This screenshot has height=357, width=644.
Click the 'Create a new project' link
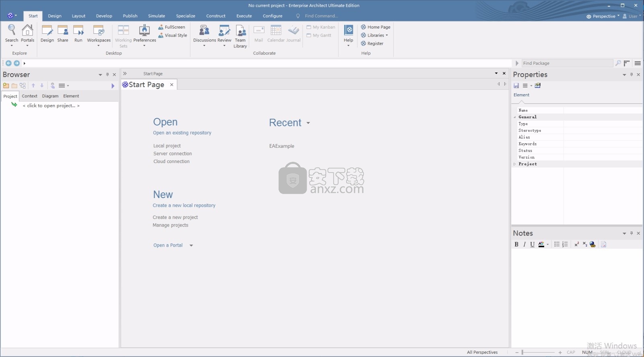(x=175, y=217)
